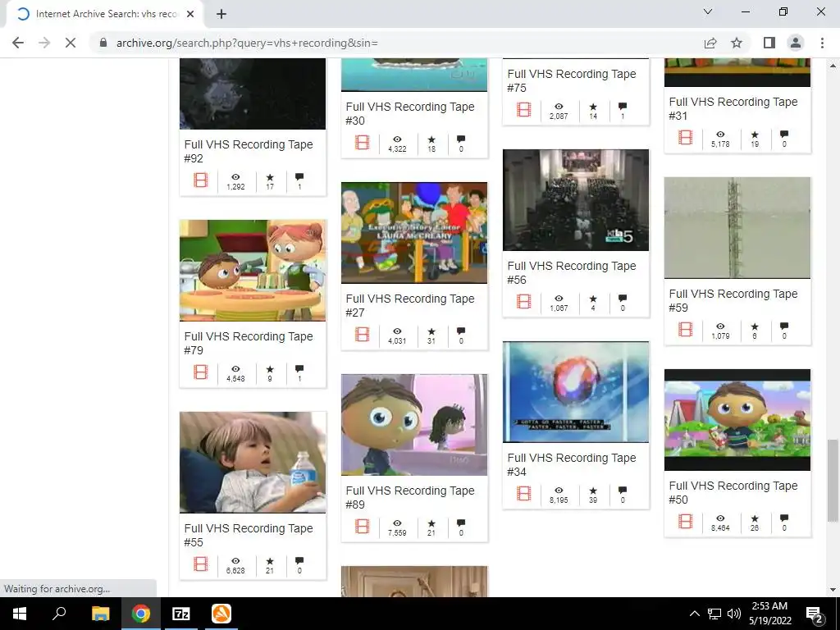Viewport: 840px width, 630px height.
Task: Click the favorites star for Tape #31
Action: [x=755, y=135]
